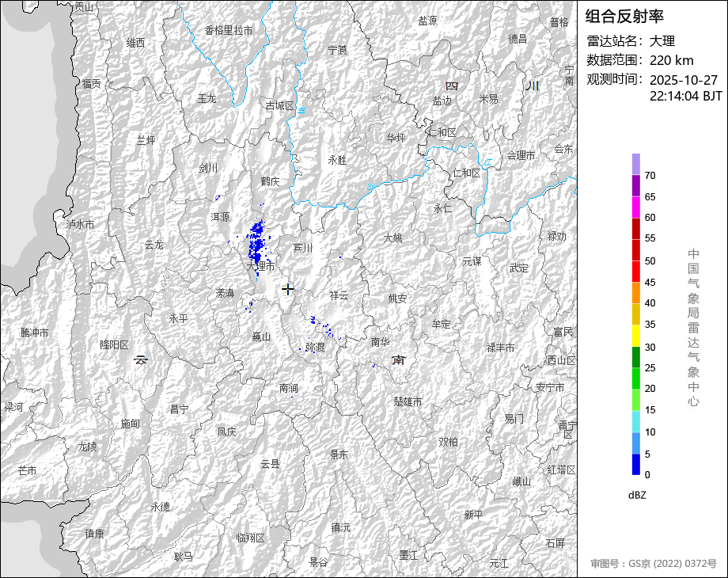Click the 腾冲市 map label
Image resolution: width=728 pixels, height=578 pixels.
[34, 333]
